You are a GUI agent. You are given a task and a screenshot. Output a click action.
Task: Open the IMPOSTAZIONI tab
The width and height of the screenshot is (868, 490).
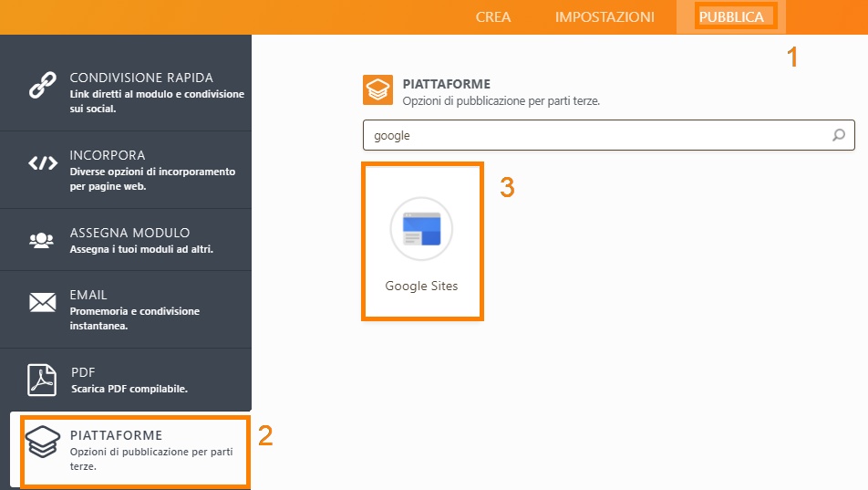coord(604,17)
